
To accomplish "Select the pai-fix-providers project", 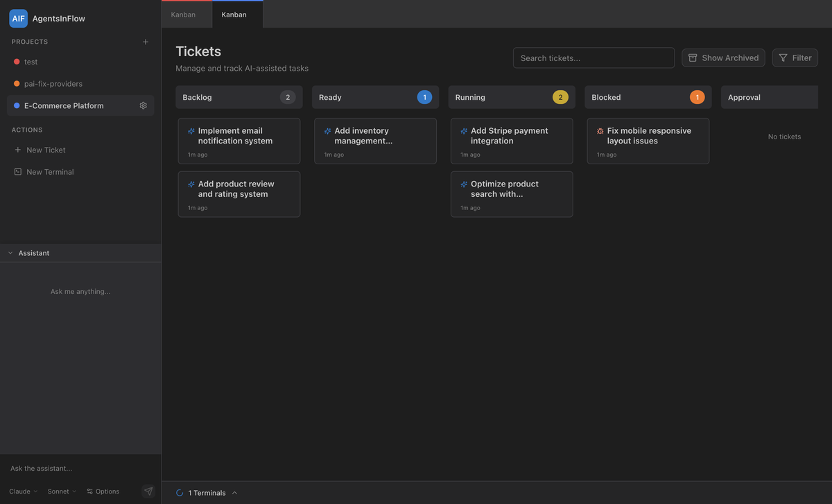I will [x=53, y=83].
